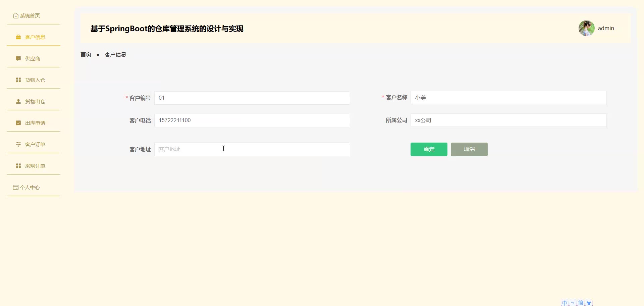The height and width of the screenshot is (306, 644).
Task: Click the grid icon beside 货物入仓
Action: [18, 80]
